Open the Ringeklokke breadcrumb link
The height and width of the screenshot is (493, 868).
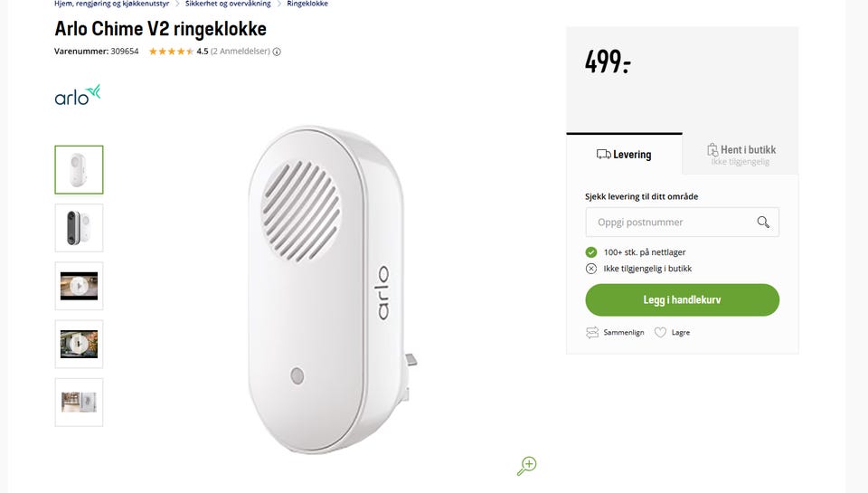coord(307,4)
